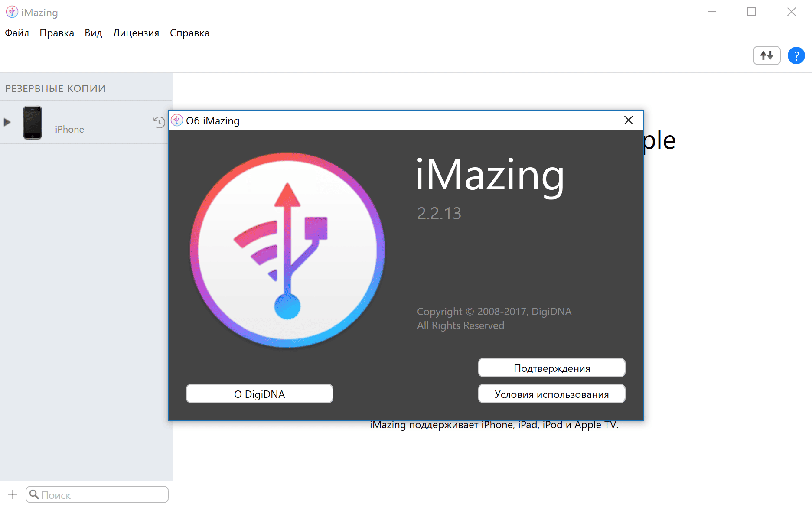The width and height of the screenshot is (812, 527).
Task: Open the Вид menu
Action: click(93, 33)
